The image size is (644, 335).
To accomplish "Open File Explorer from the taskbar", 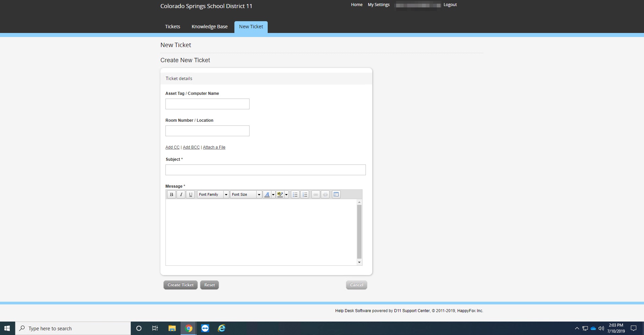I will click(x=172, y=328).
